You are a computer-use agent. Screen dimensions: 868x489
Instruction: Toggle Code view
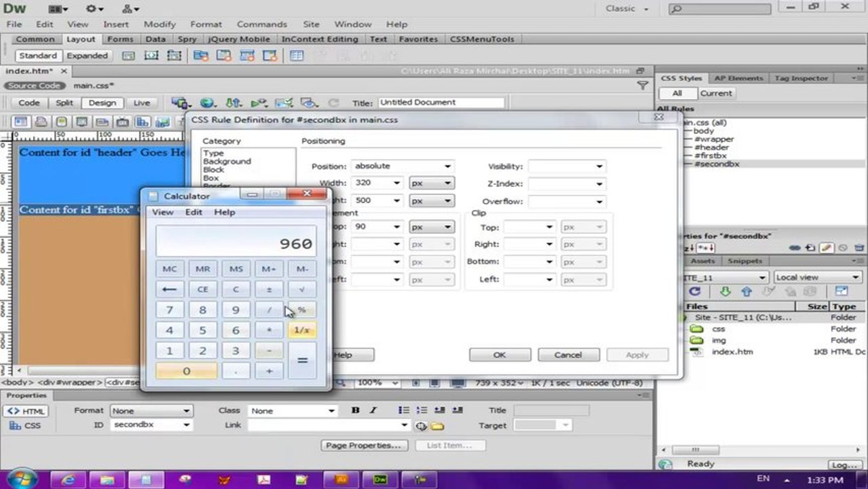(x=29, y=103)
